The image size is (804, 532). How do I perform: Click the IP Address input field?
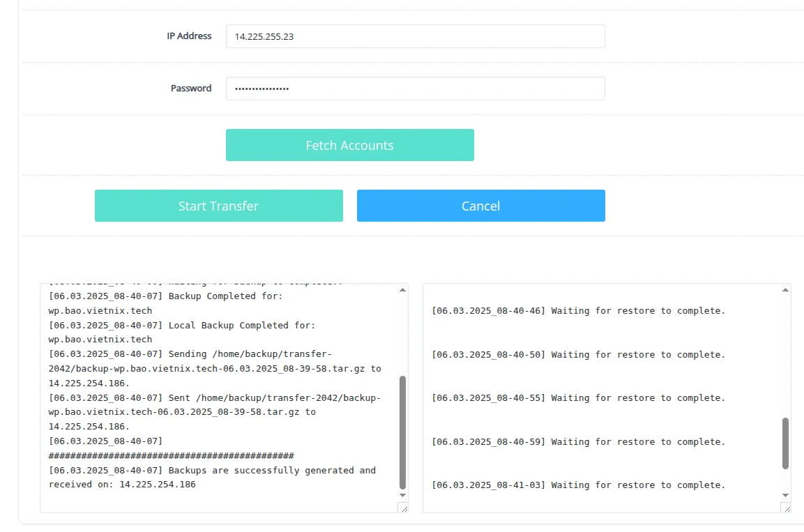coord(415,36)
